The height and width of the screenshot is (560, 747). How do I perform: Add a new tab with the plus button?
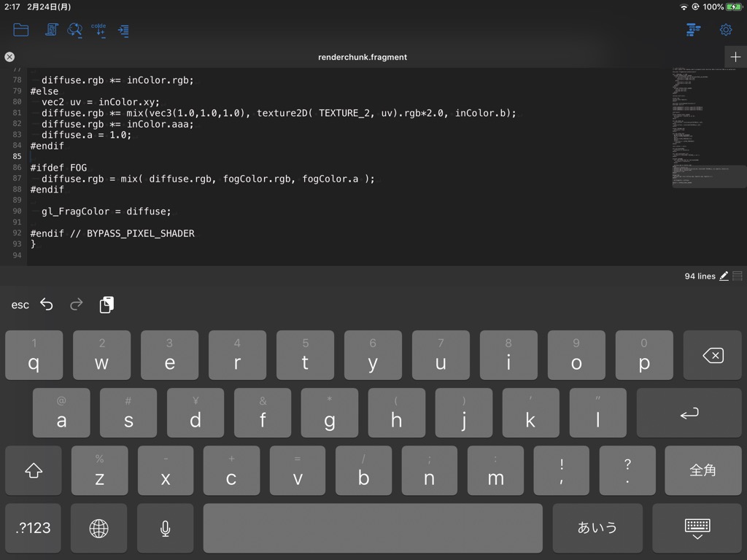(735, 57)
